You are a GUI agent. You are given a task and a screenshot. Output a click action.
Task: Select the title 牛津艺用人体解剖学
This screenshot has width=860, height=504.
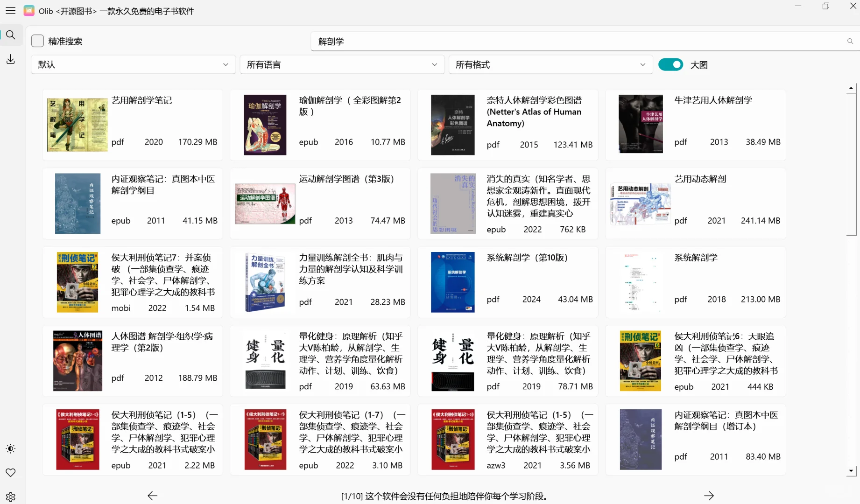click(713, 100)
